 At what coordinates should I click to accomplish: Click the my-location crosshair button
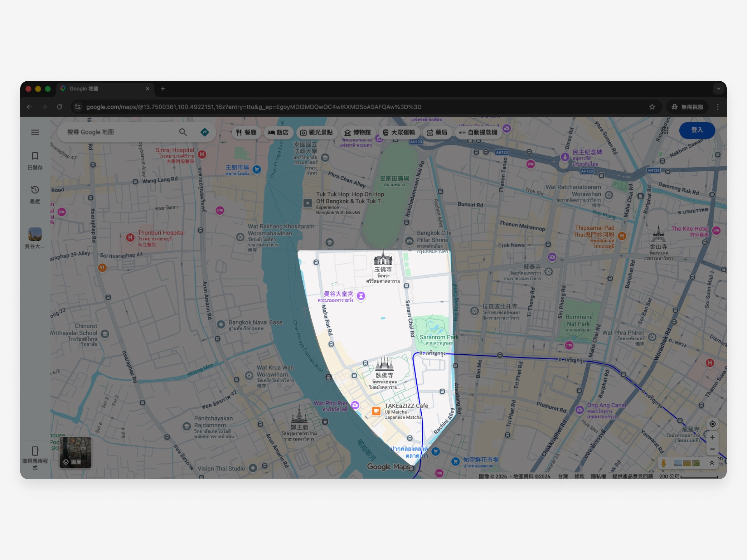coord(712,424)
